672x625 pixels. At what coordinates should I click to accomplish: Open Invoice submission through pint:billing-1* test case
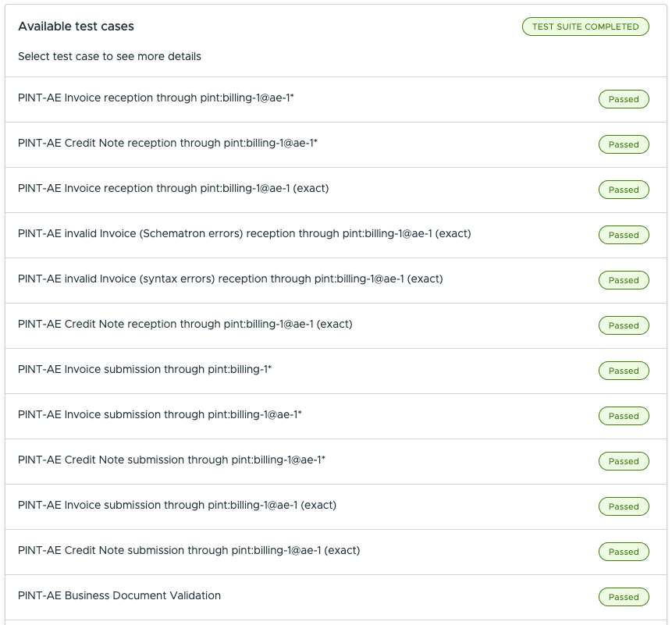336,371
